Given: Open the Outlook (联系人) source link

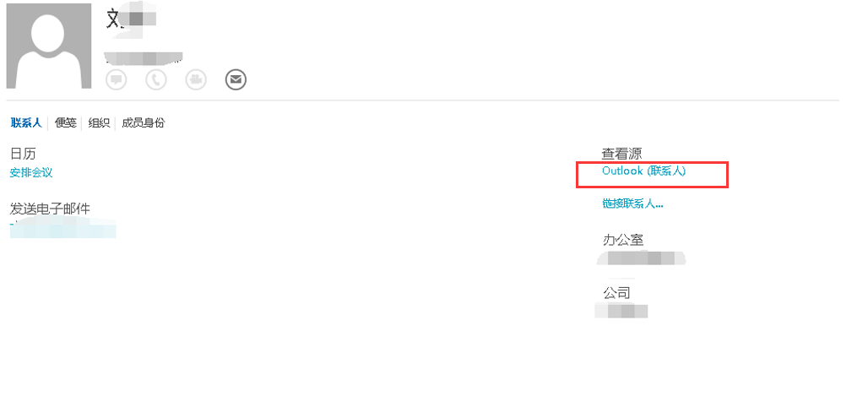Looking at the screenshot, I should tap(643, 171).
